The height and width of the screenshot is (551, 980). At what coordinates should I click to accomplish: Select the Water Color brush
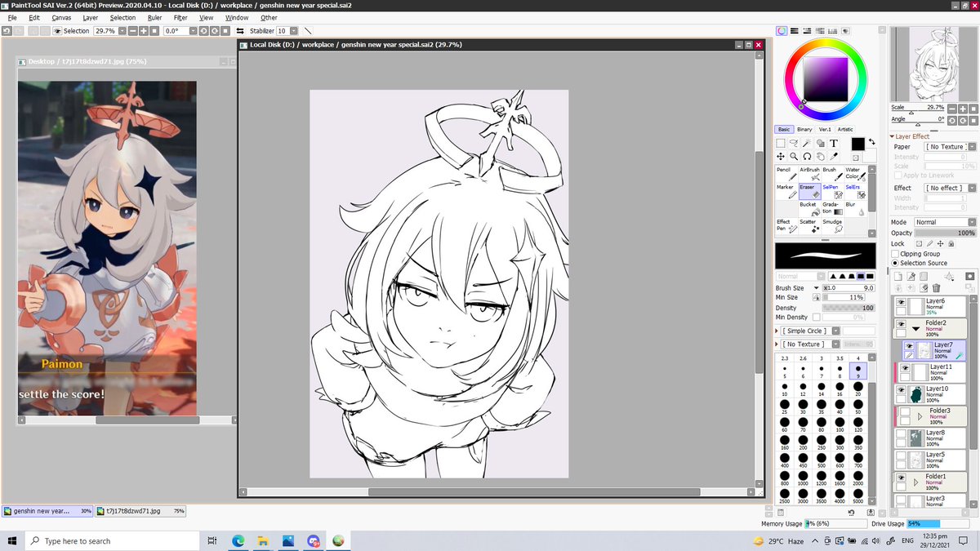tap(854, 174)
